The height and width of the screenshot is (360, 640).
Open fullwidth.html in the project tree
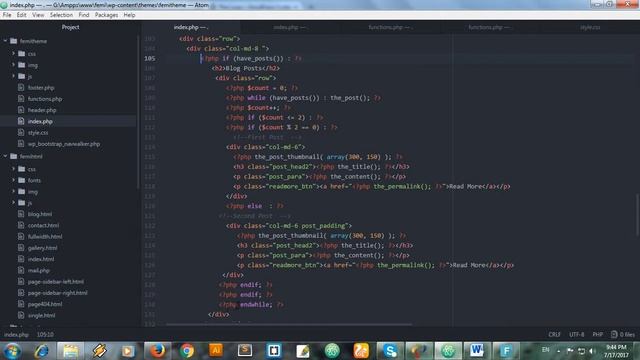click(45, 236)
